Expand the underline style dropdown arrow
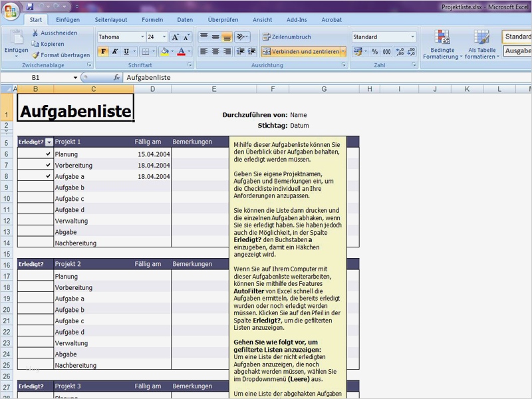This screenshot has height=399, width=532. (134, 52)
